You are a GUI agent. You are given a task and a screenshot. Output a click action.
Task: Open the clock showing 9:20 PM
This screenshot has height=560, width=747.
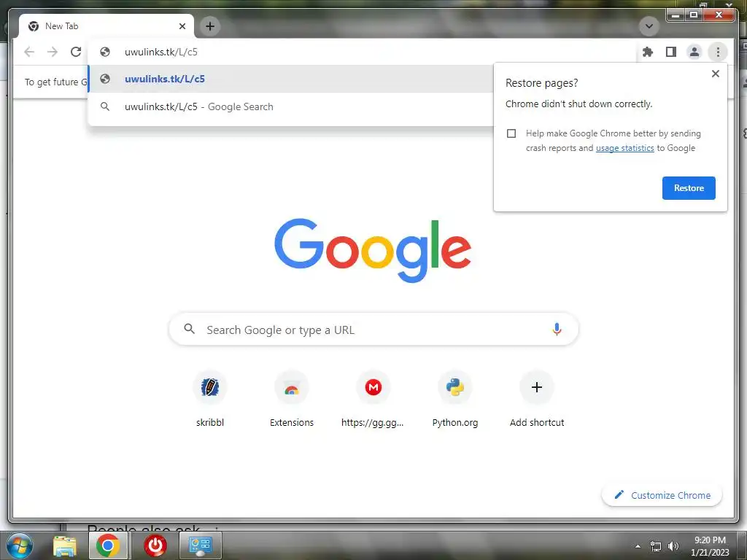click(x=710, y=546)
